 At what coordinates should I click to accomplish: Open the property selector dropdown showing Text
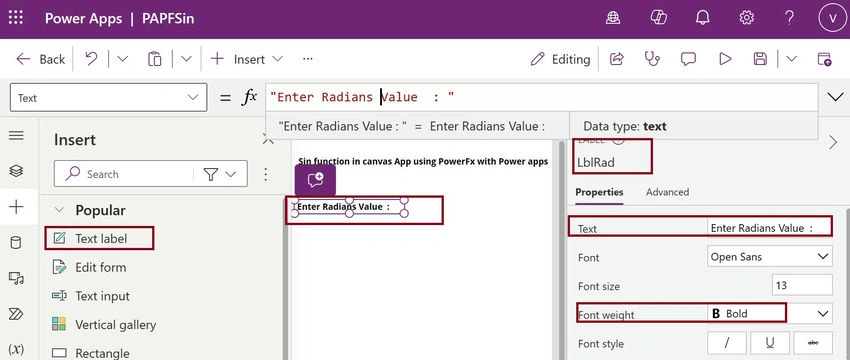(108, 98)
